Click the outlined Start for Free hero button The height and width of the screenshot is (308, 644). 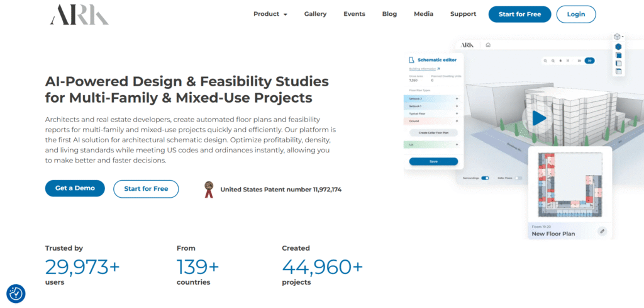click(x=146, y=189)
